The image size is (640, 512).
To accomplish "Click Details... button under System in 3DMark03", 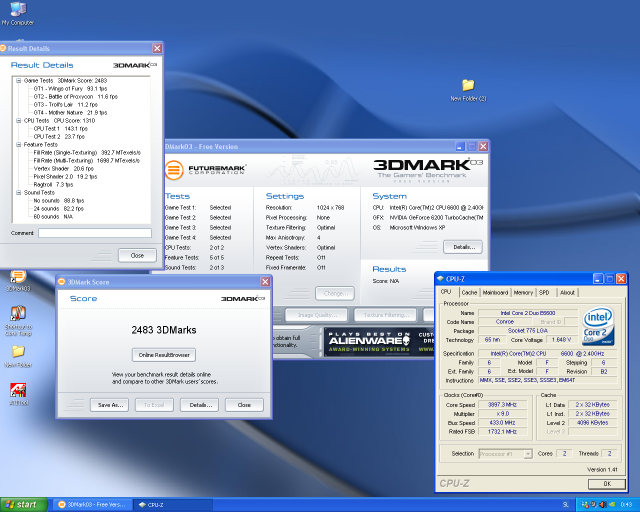I will point(463,247).
